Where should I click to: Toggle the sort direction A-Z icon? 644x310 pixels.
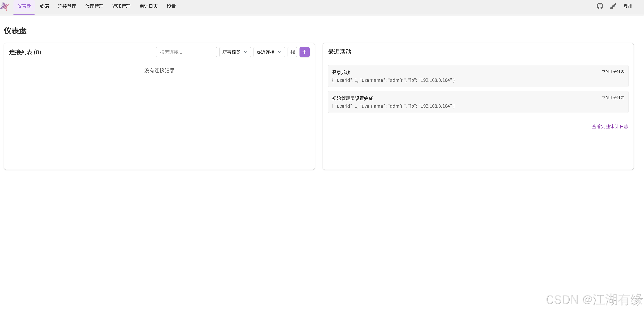click(x=292, y=52)
